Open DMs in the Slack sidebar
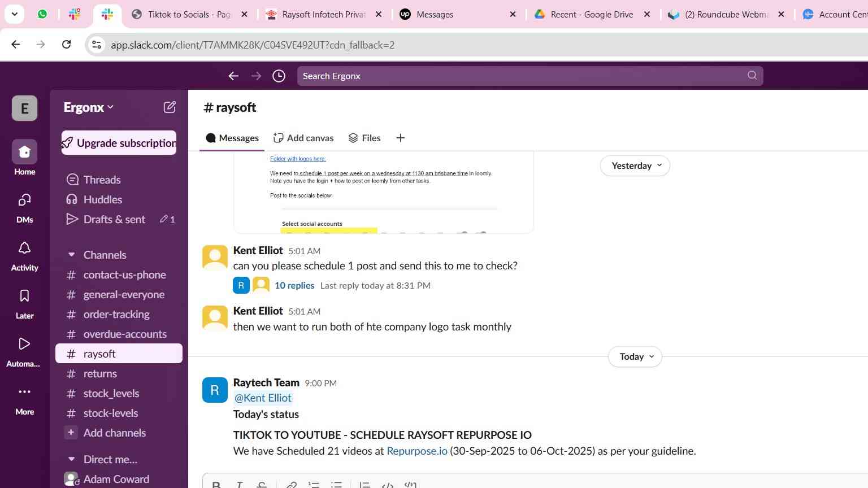Image resolution: width=868 pixels, height=488 pixels. [24, 207]
